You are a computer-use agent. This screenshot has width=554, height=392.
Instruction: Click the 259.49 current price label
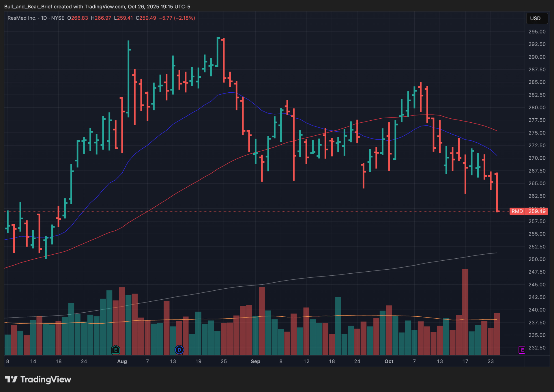(537, 211)
